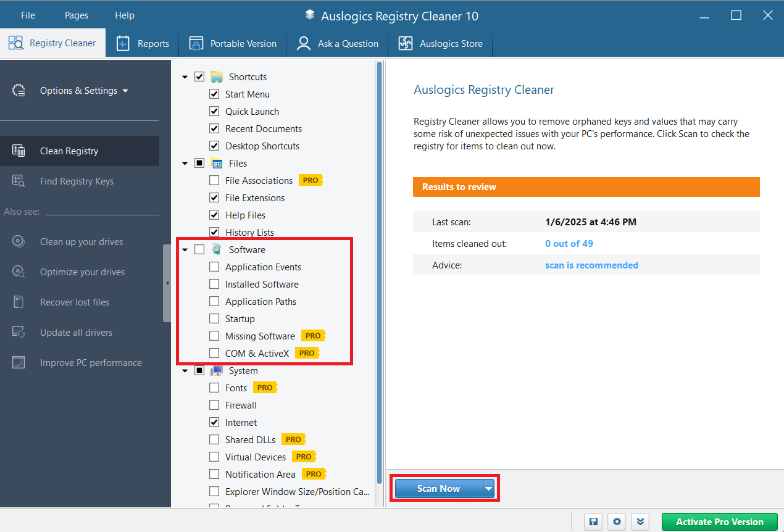Check the File Associations checkbox
The width and height of the screenshot is (784, 532).
pos(214,181)
